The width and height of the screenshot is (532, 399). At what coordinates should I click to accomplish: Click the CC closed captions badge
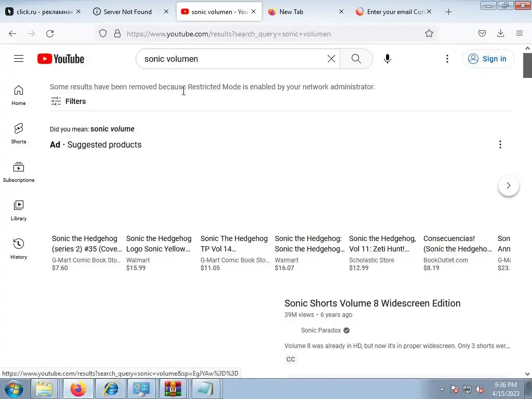(291, 360)
